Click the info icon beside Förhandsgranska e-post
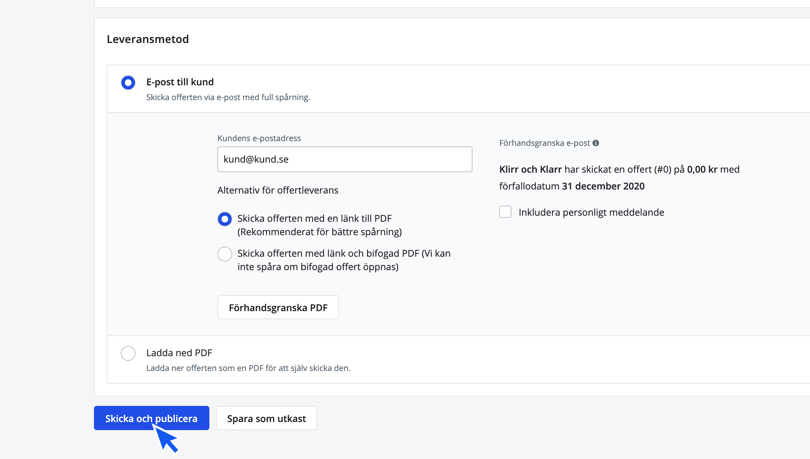This screenshot has width=810, height=459. pyautogui.click(x=596, y=143)
